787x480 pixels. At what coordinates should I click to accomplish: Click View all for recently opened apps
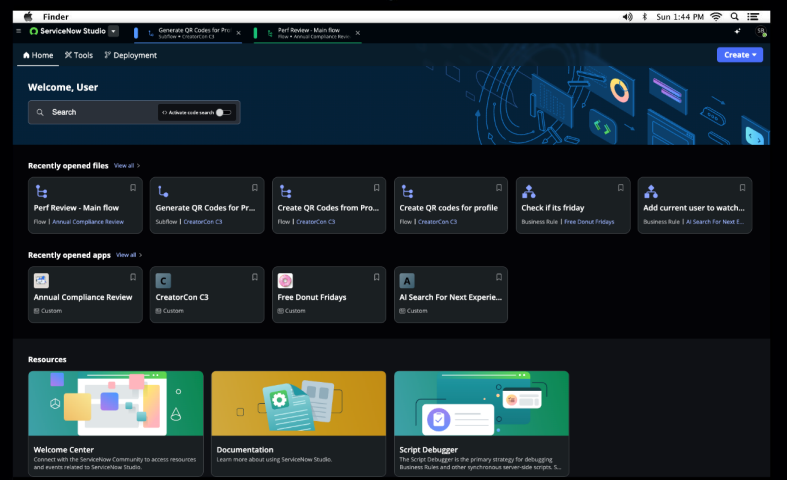click(x=129, y=255)
